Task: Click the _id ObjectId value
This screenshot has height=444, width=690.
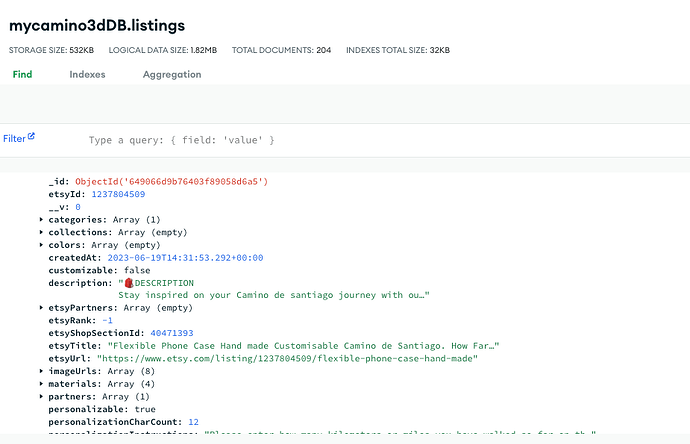Action: [x=172, y=181]
